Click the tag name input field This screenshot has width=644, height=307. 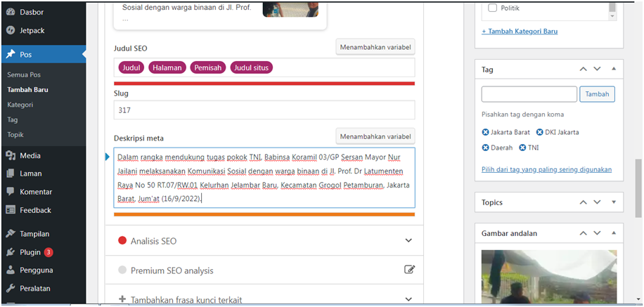[x=529, y=94]
